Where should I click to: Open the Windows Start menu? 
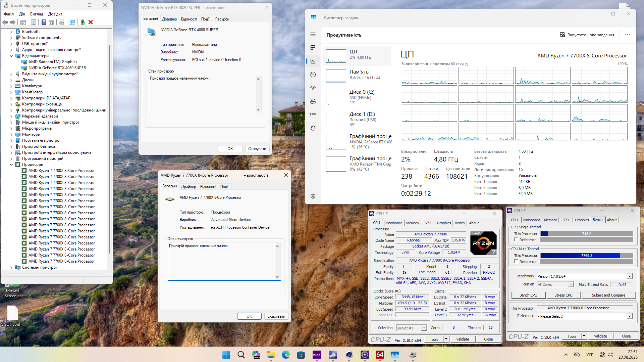[x=226, y=355]
